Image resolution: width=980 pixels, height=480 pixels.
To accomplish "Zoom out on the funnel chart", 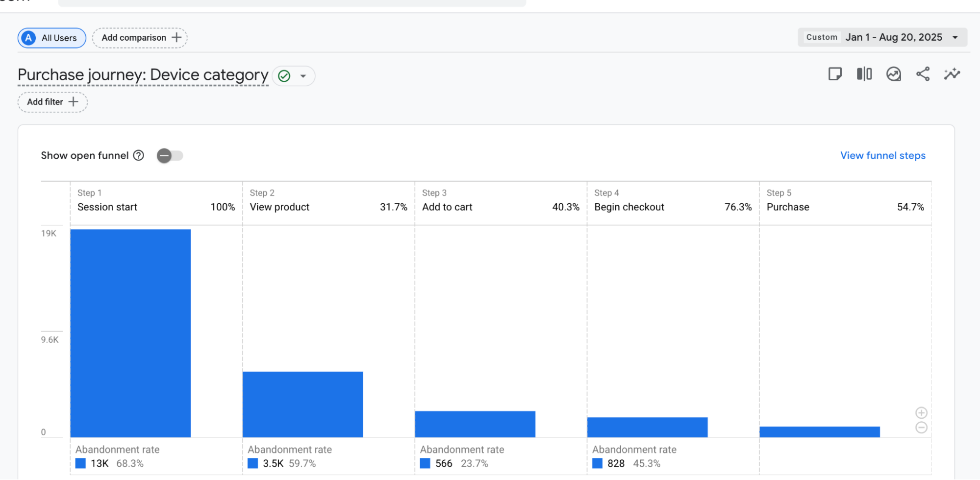I will click(x=921, y=428).
